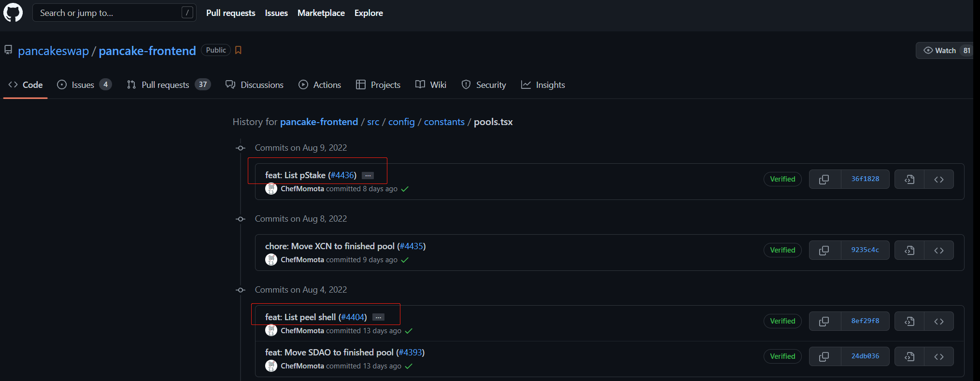Screen dimensions: 980x381
Task: Copy full SHA for commit 36f1828
Action: point(824,179)
